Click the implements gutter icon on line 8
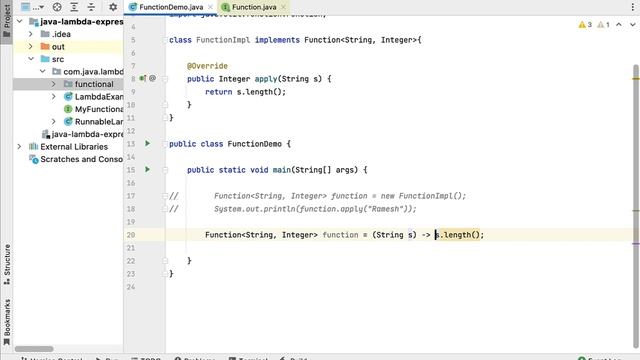 tap(142, 78)
